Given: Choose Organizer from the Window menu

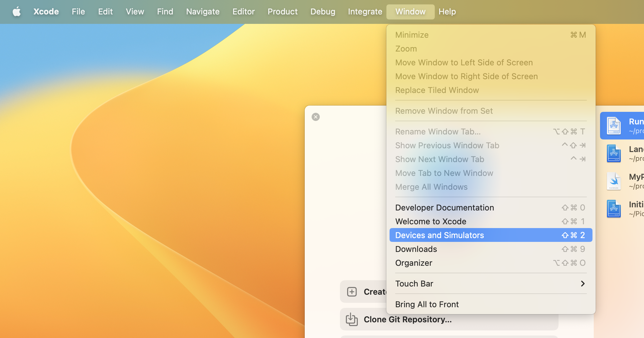Looking at the screenshot, I should click(x=414, y=263).
